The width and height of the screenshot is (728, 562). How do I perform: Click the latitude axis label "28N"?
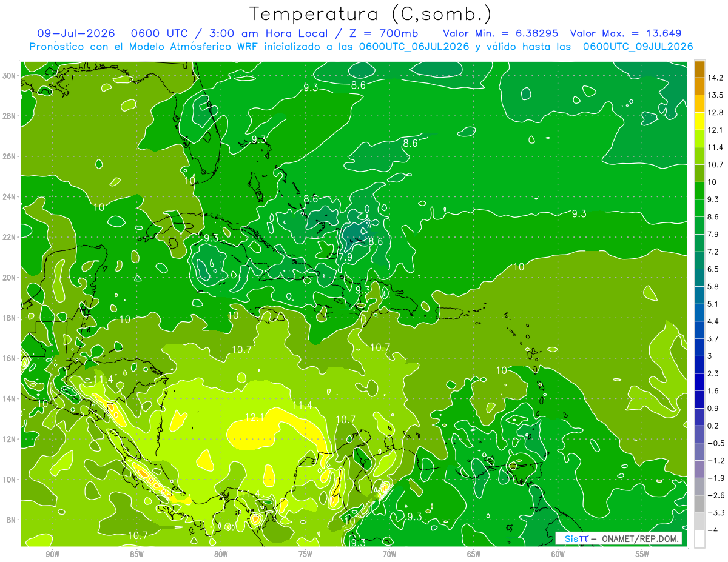tap(10, 116)
